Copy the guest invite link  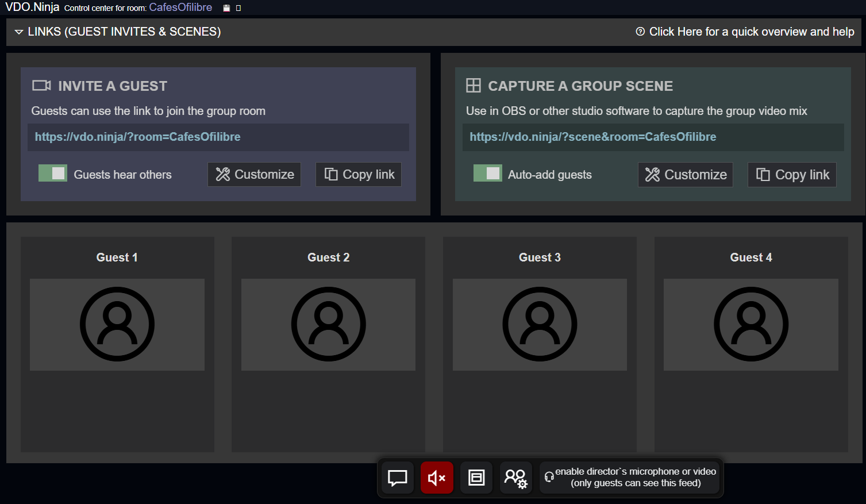pyautogui.click(x=359, y=174)
